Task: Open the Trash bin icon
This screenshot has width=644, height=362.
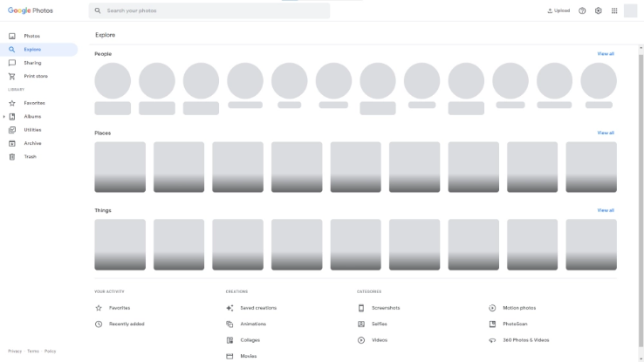Action: (12, 157)
